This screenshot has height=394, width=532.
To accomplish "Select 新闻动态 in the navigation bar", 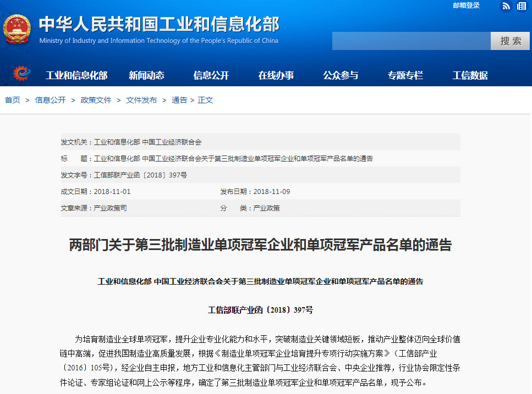I will point(146,75).
